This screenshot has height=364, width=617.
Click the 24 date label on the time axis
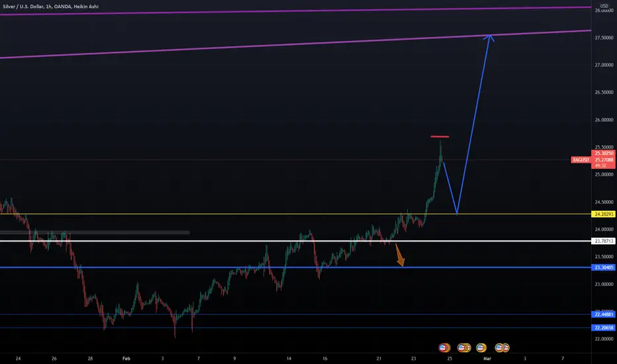click(18, 359)
